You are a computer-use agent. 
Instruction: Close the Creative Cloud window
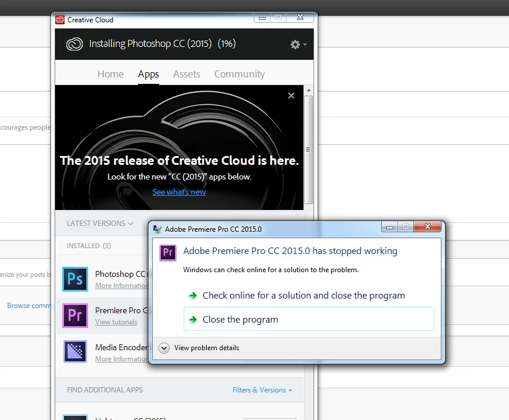click(300, 18)
